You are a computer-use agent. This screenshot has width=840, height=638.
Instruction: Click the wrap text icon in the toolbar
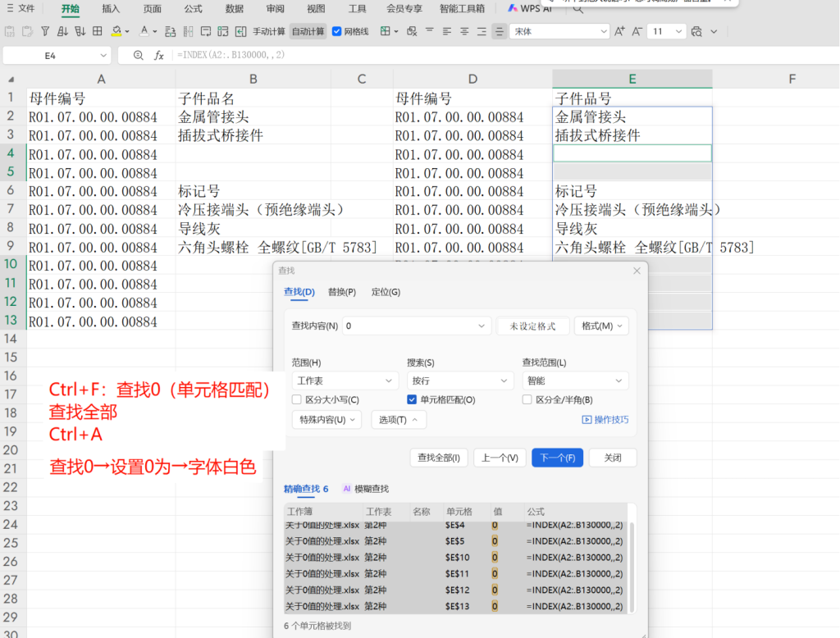206,32
